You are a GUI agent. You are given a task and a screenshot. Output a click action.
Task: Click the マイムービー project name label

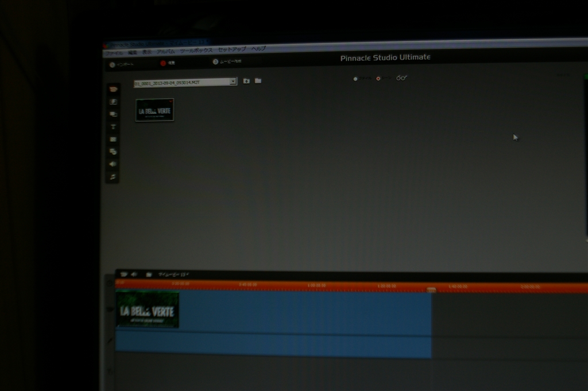173,275
